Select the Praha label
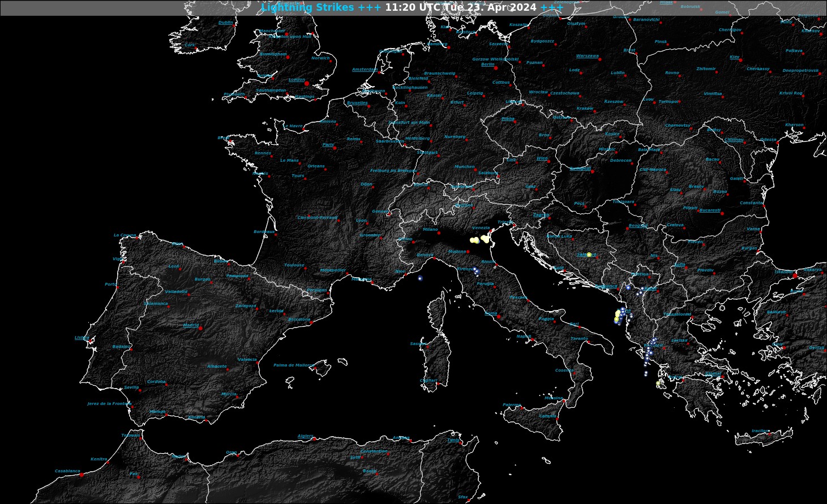This screenshot has width=827, height=504. pyautogui.click(x=508, y=119)
